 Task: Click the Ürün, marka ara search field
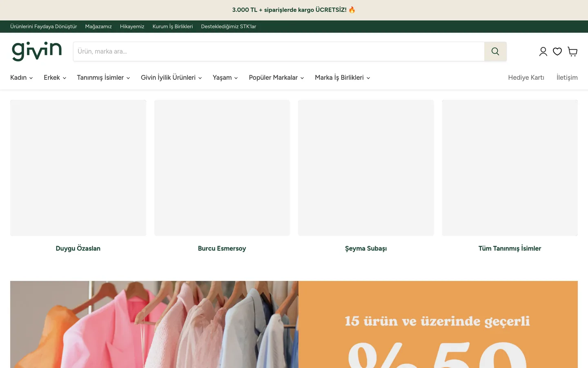click(x=279, y=52)
